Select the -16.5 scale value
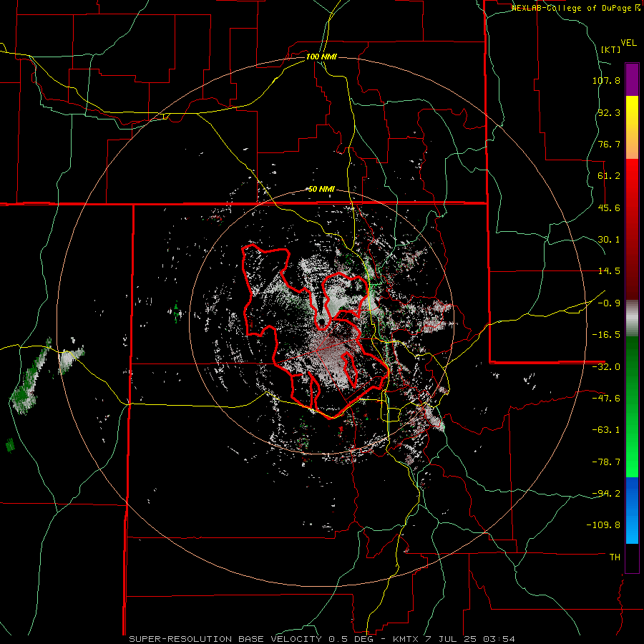Screen dimensions: 644x644 pyautogui.click(x=606, y=335)
